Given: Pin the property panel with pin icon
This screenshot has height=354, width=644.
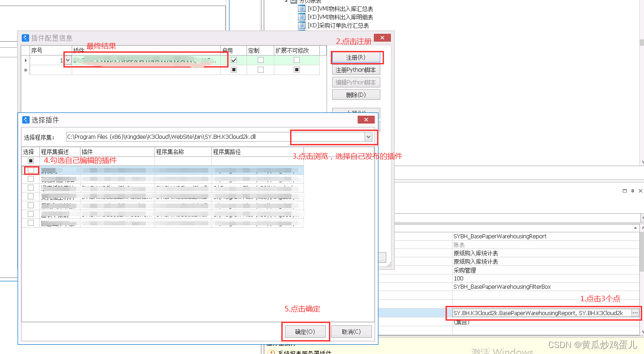Looking at the screenshot, I should 632,191.
